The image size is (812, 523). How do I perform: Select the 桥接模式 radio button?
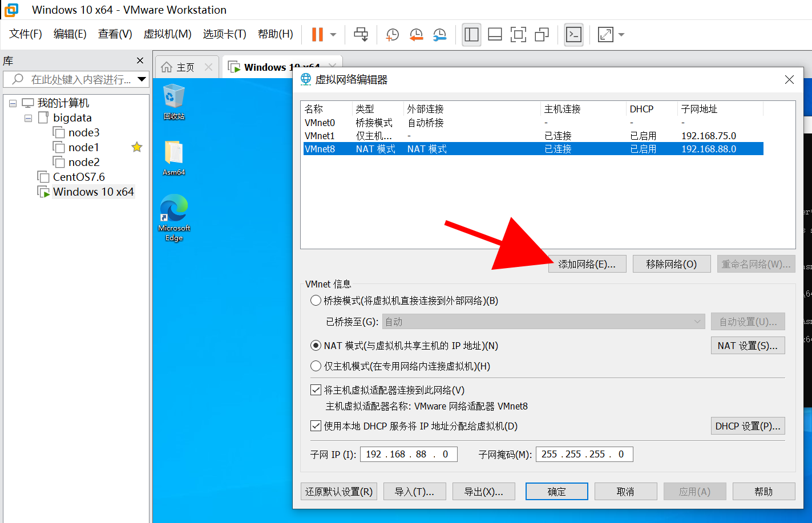point(316,301)
